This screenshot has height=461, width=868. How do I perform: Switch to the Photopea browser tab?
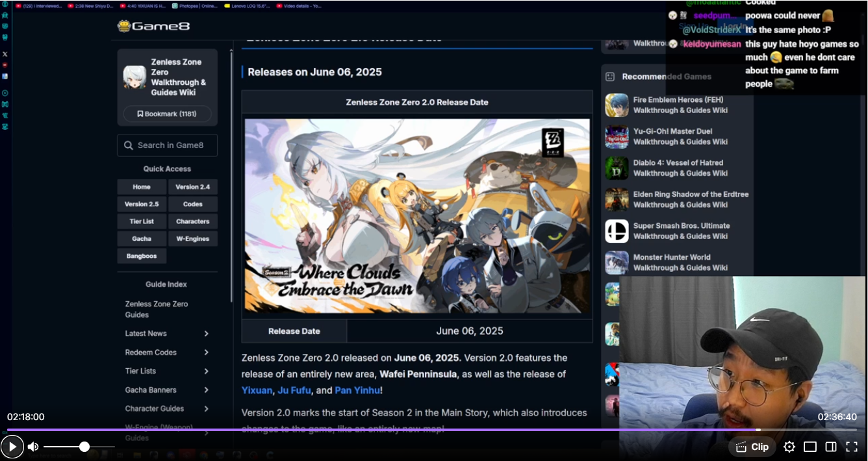click(195, 6)
